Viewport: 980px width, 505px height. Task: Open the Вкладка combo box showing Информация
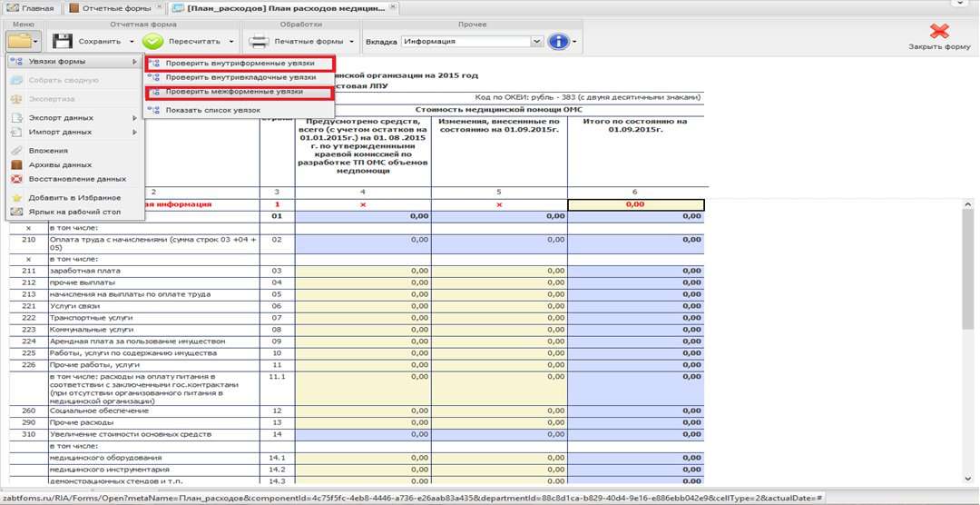click(473, 41)
